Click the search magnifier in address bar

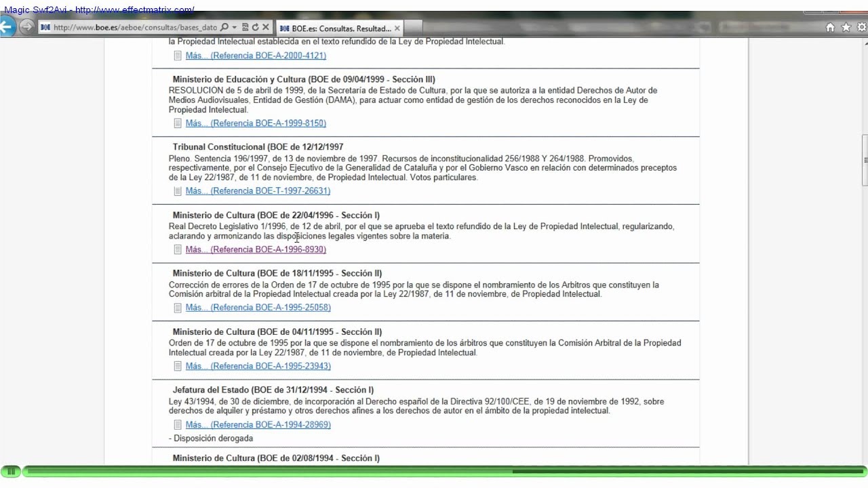click(224, 28)
